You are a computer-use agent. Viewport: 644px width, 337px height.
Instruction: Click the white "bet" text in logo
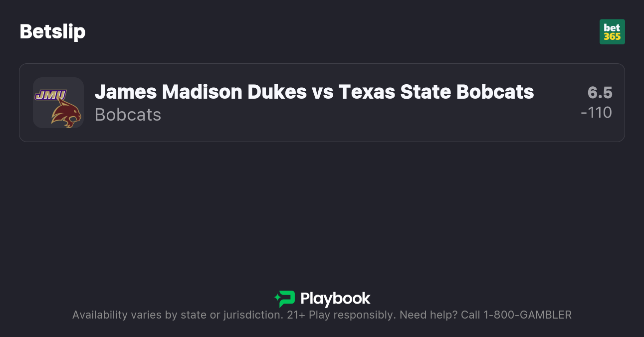[612, 28]
